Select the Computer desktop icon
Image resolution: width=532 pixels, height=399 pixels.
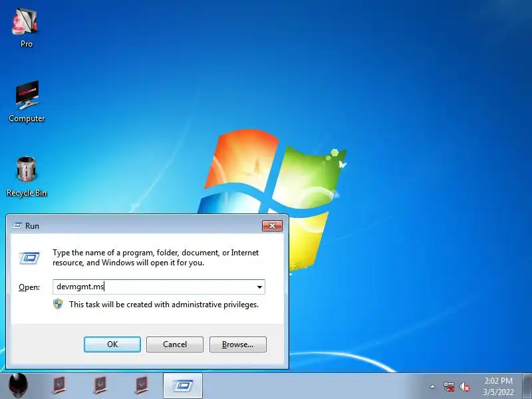(27, 101)
